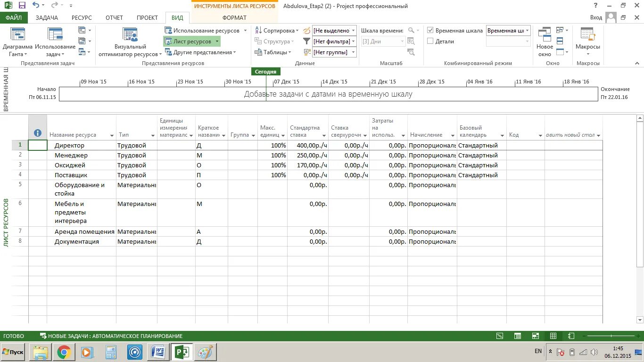Switch to the ФОРМАТ ribbon tab

tap(234, 18)
